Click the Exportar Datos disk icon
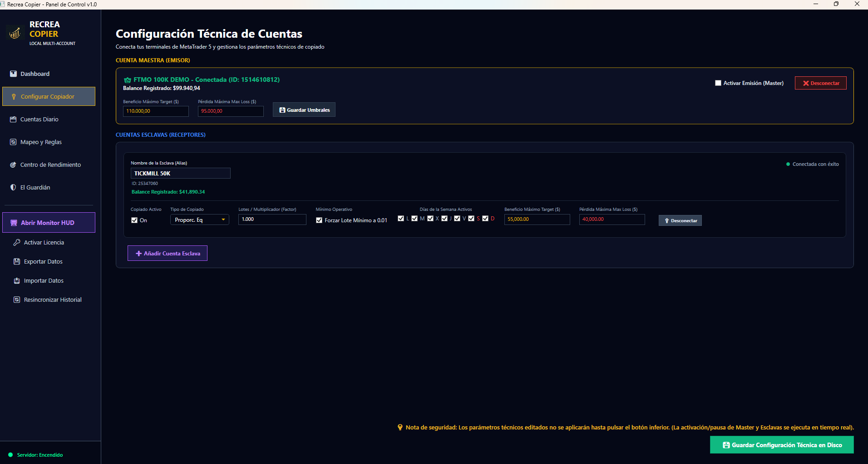 (x=17, y=261)
